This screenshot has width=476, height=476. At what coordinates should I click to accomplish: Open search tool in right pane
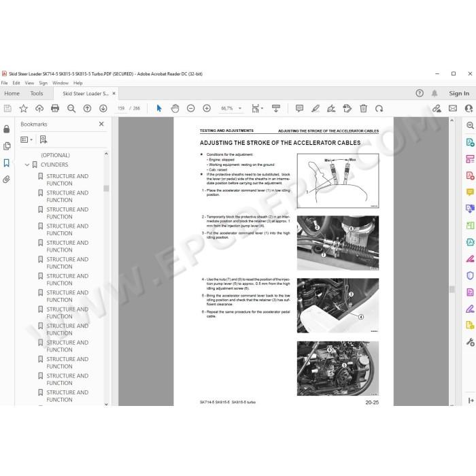tap(470, 125)
